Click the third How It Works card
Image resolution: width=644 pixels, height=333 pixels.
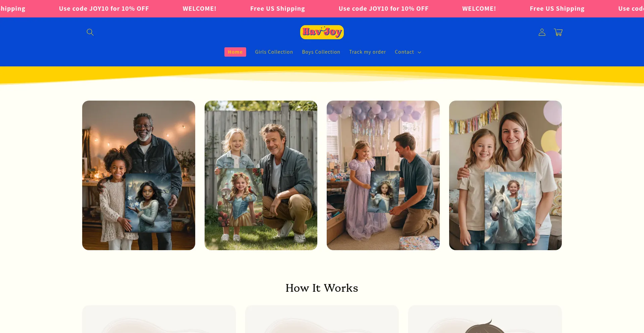(x=485, y=319)
